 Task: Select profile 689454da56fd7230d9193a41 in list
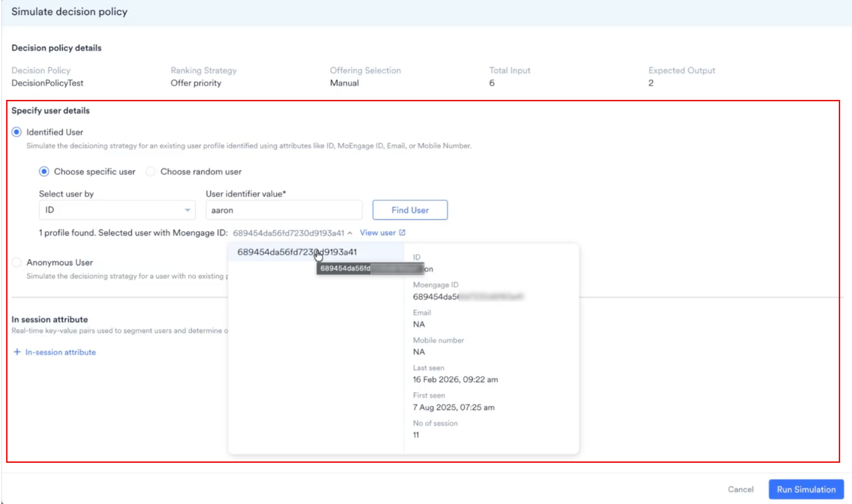pyautogui.click(x=316, y=252)
